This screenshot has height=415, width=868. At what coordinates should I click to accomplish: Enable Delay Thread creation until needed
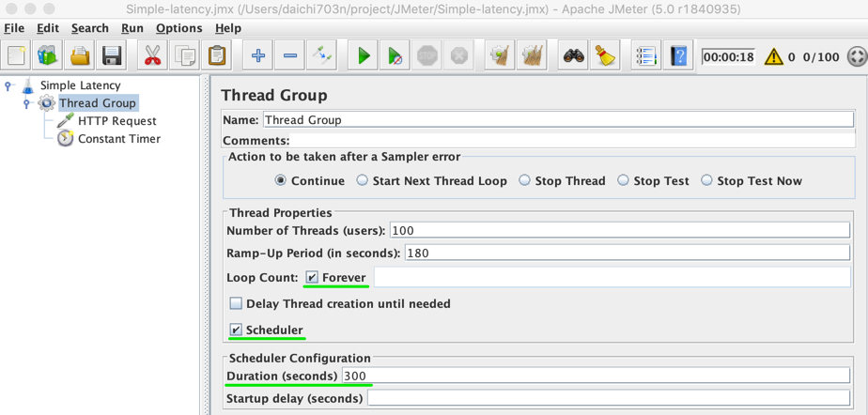pos(237,304)
